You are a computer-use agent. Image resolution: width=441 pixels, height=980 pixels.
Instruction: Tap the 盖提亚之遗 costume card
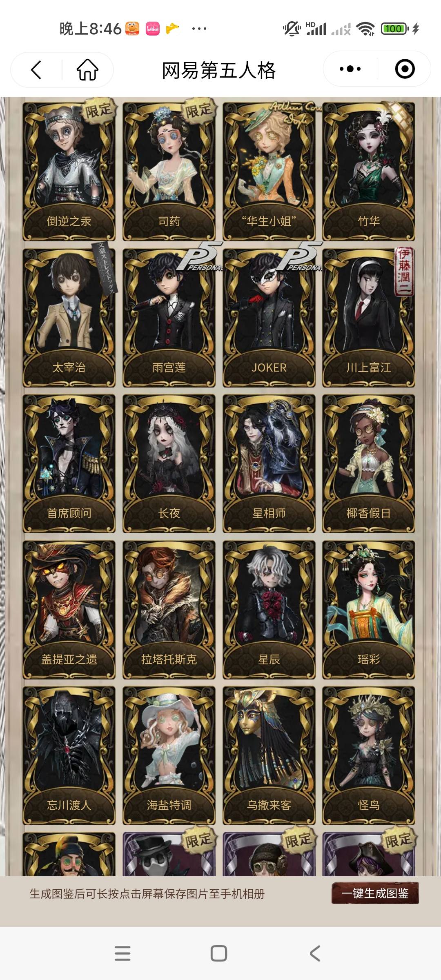[x=69, y=610]
